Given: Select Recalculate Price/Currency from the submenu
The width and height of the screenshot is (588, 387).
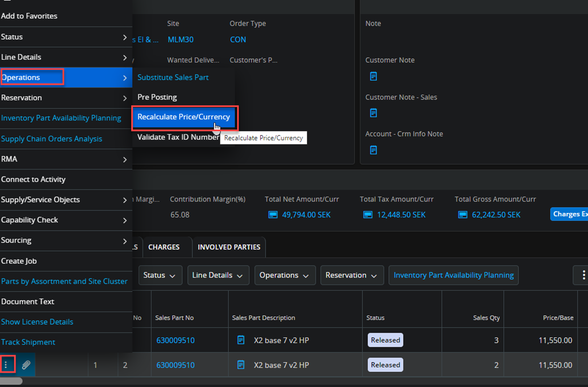Looking at the screenshot, I should [x=183, y=117].
